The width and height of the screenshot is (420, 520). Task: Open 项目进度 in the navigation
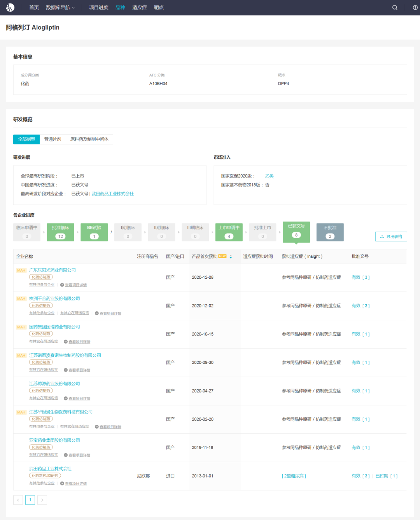(98, 7)
